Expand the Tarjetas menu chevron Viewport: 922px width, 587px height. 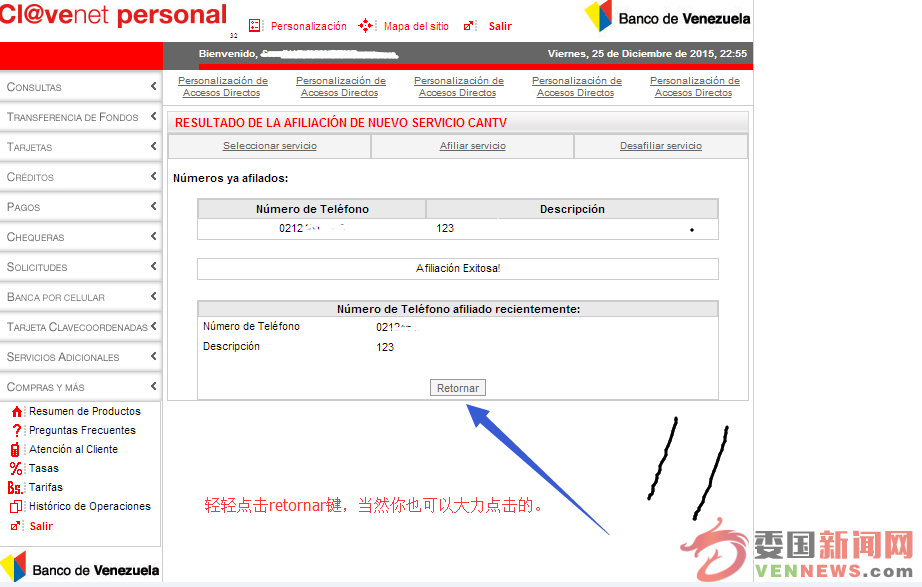pyautogui.click(x=153, y=146)
